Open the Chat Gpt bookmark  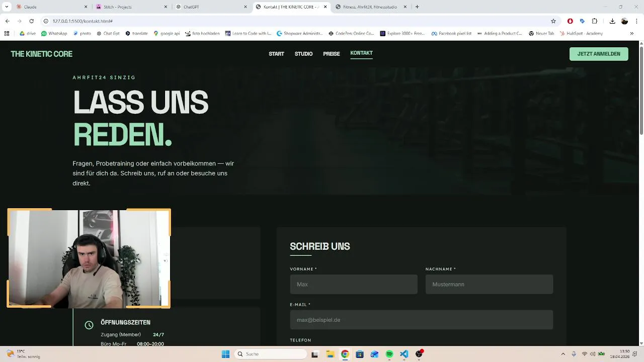pos(108,34)
